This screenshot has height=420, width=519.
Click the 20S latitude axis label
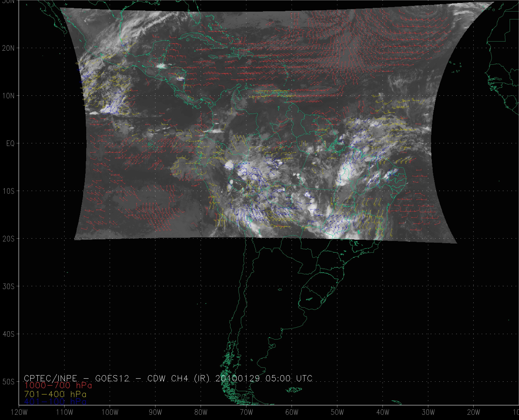[9, 239]
